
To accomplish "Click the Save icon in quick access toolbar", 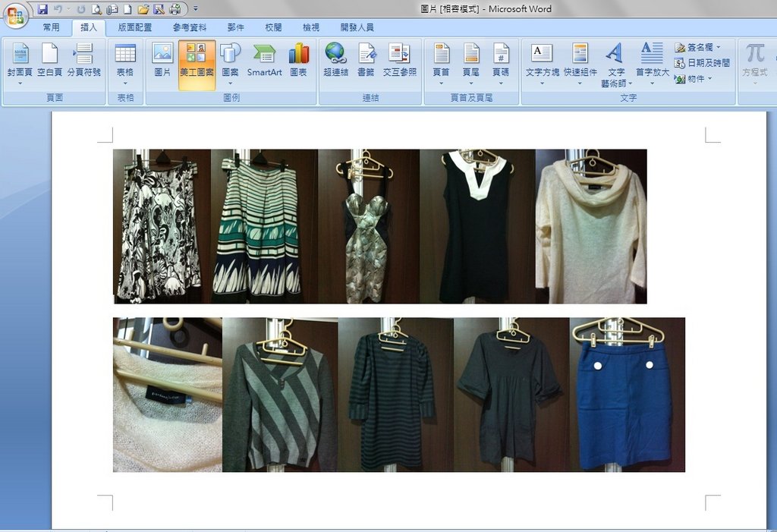I will [42, 9].
